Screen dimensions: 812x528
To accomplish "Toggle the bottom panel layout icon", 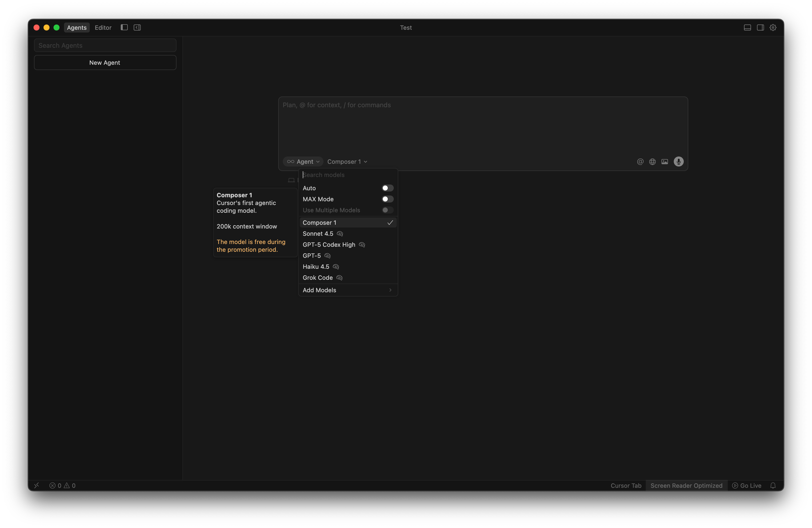I will tap(747, 28).
